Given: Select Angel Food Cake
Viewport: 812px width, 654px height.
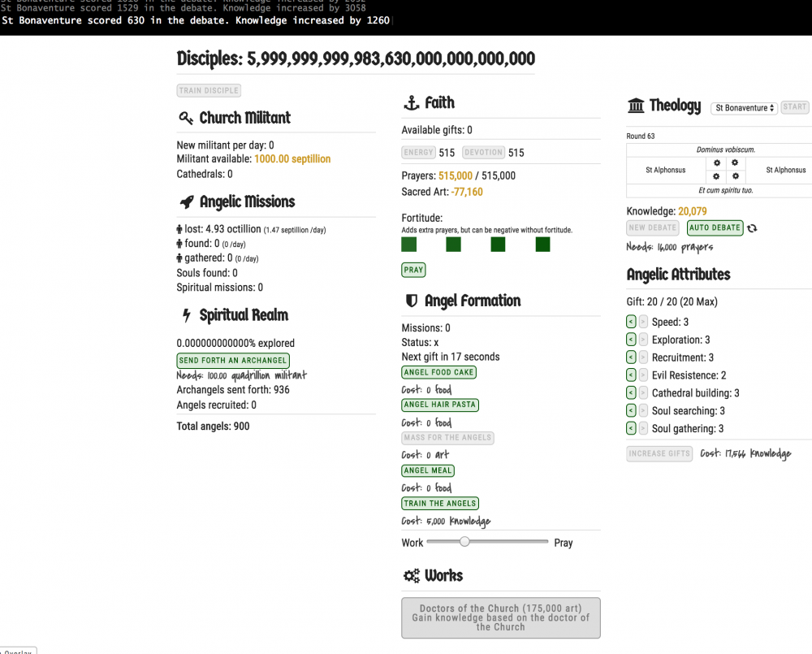Looking at the screenshot, I should point(438,372).
